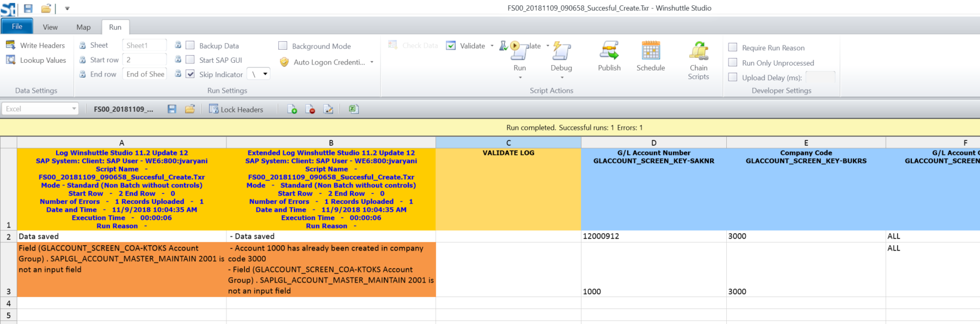980x324 pixels.
Task: Expand the Auto Logon Credentials dropdown
Action: point(371,62)
